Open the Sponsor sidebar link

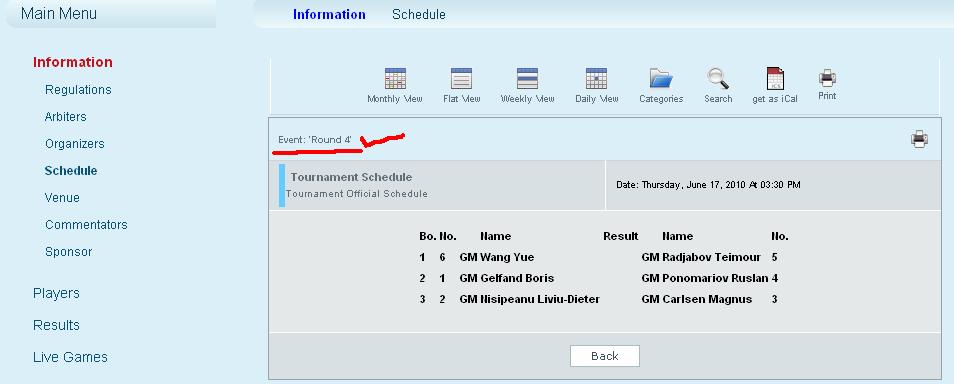tap(69, 251)
